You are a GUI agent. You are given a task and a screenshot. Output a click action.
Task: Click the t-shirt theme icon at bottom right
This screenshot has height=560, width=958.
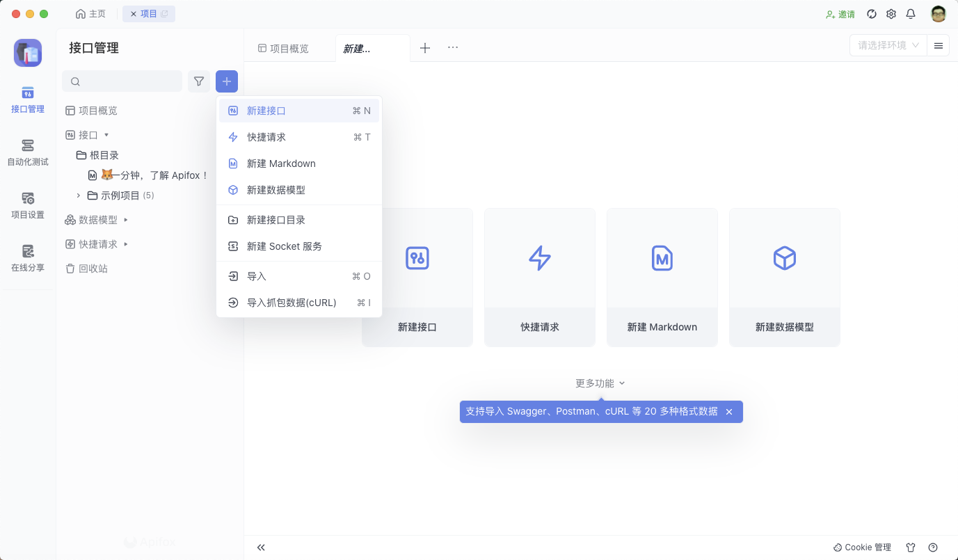point(911,547)
